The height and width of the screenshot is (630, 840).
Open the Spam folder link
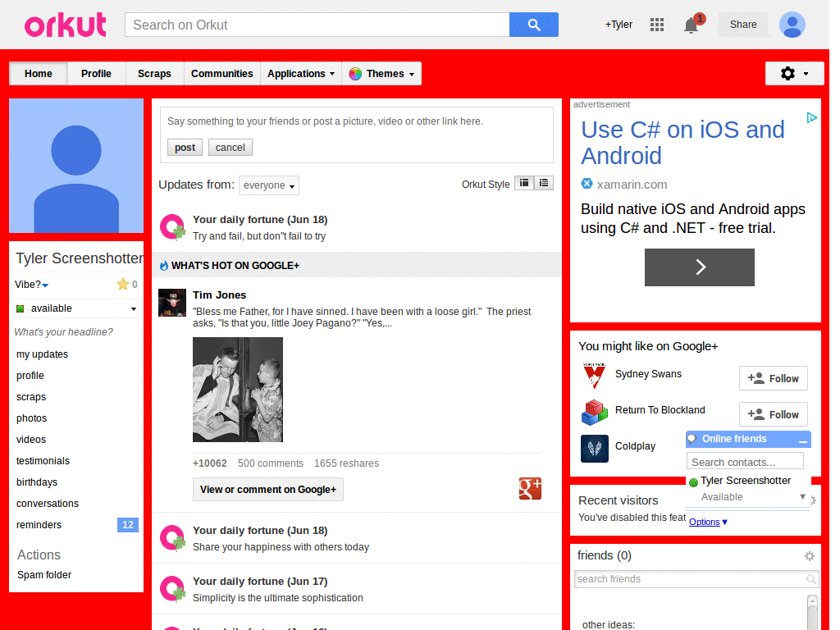(44, 575)
